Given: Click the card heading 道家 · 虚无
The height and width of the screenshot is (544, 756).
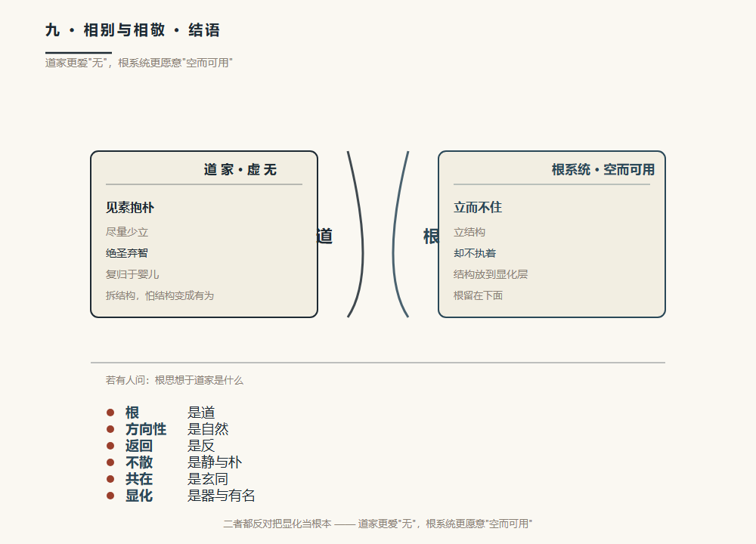Looking at the screenshot, I should click(x=240, y=169).
